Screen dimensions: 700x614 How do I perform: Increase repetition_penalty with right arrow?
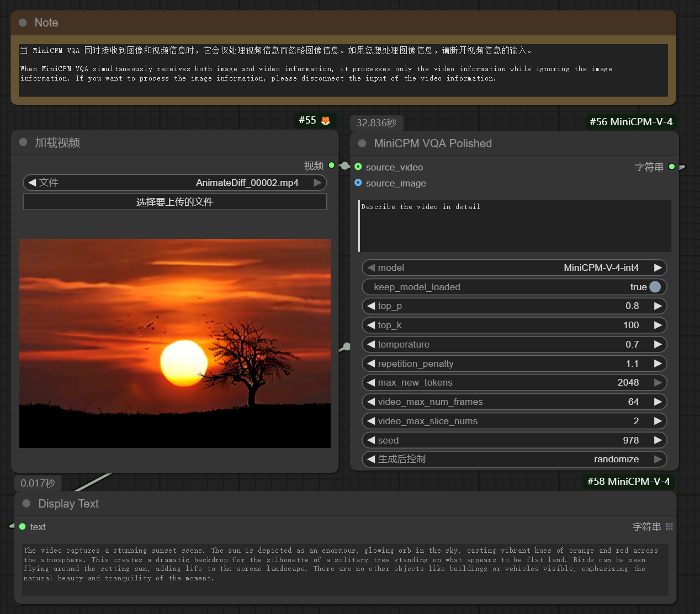pyautogui.click(x=657, y=364)
